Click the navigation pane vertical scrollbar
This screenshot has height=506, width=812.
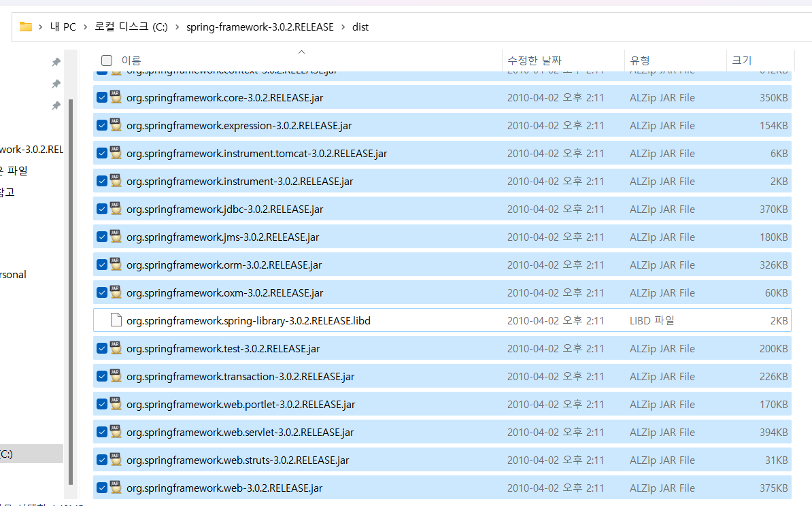click(71, 292)
